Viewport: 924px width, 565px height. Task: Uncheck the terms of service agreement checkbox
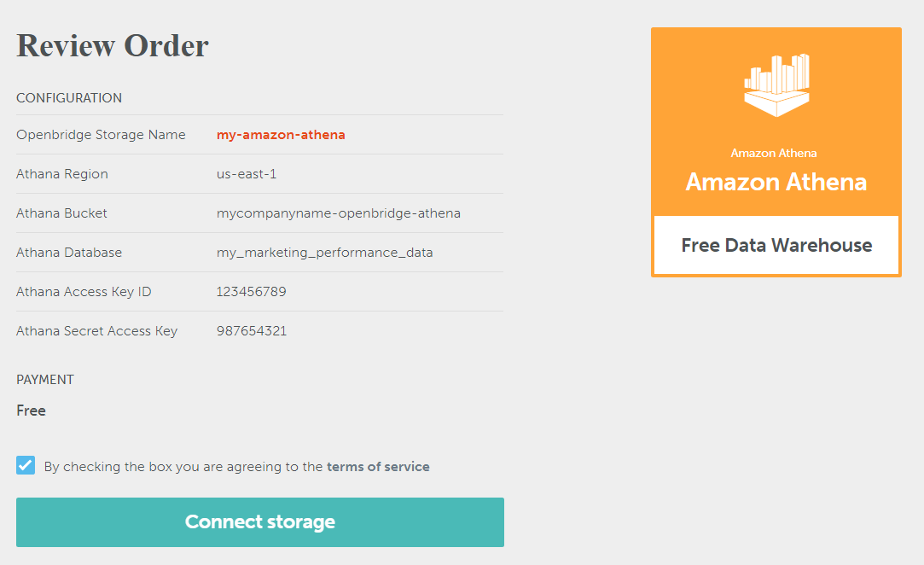[x=25, y=464]
